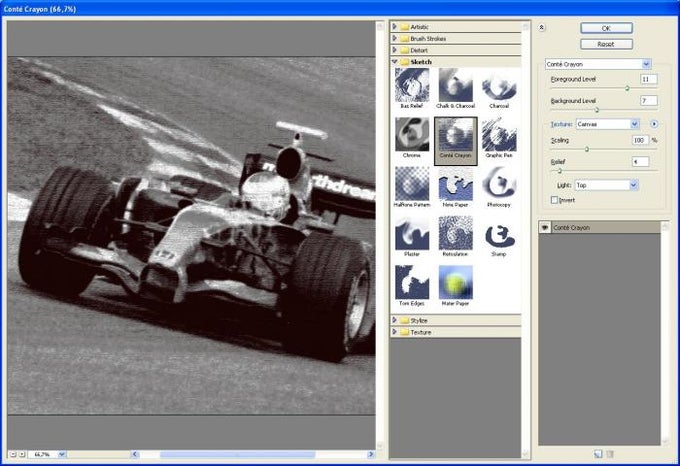Select the Stamp filter thumbnail

click(x=498, y=234)
